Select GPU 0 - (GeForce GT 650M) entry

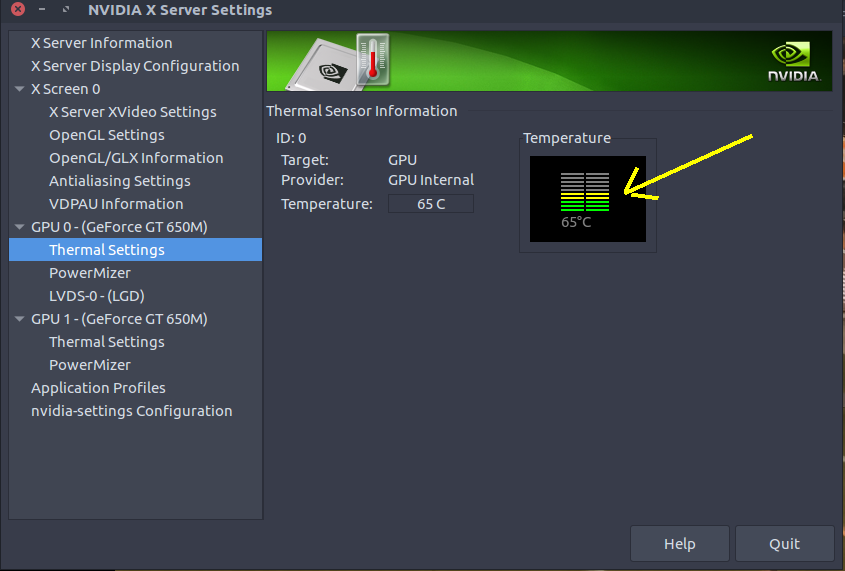pos(119,227)
